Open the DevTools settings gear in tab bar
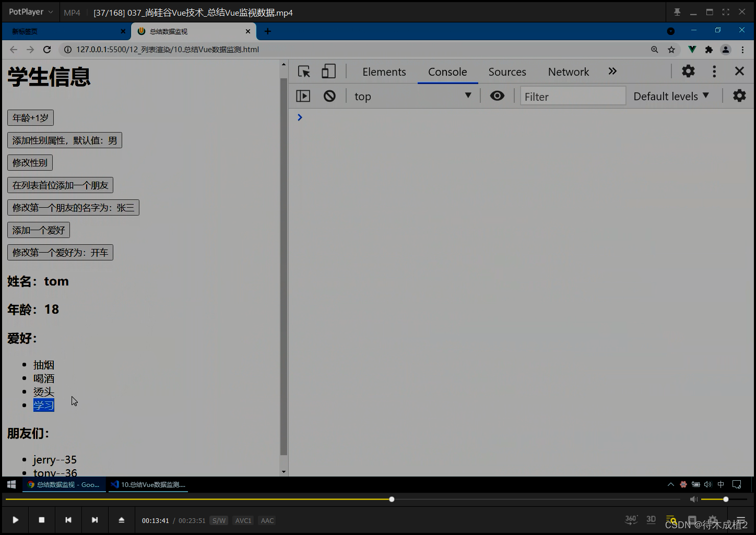 (688, 71)
